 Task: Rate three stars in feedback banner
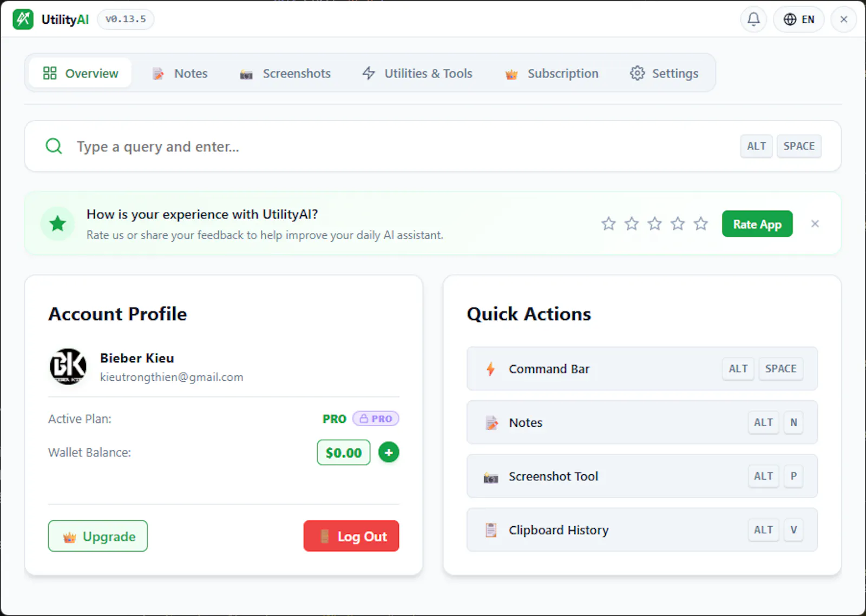point(655,223)
